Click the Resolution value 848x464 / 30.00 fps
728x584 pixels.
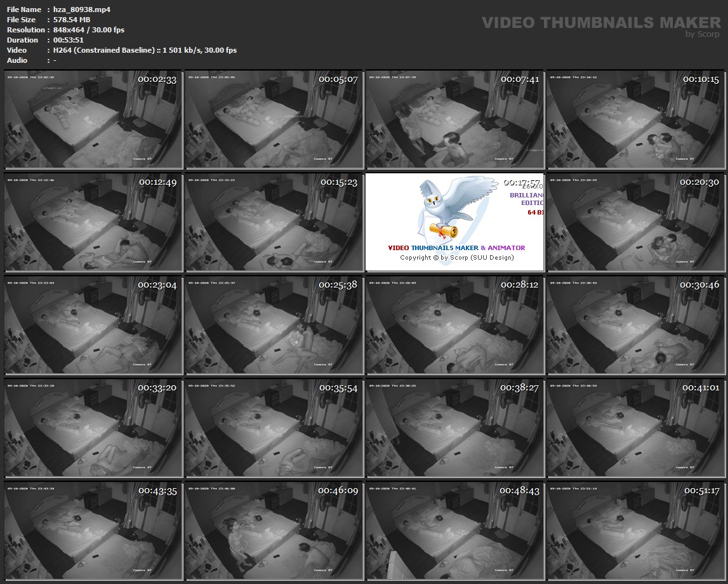(89, 30)
